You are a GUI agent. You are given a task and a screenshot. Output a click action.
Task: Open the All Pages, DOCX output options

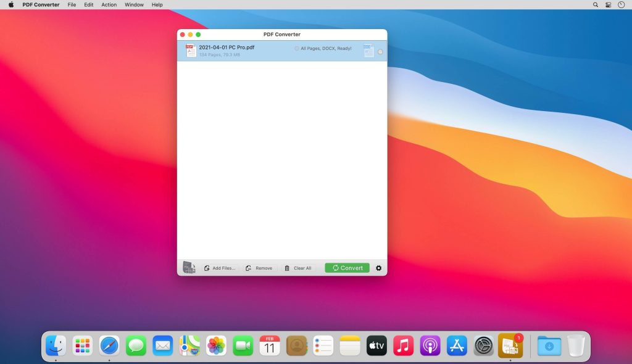[x=323, y=48]
